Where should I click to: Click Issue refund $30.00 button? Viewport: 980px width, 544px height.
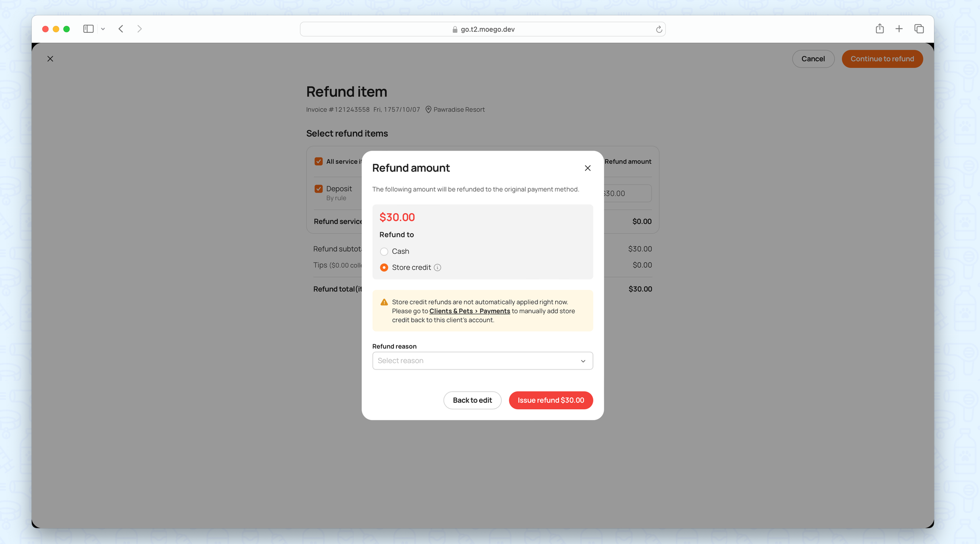(x=551, y=400)
